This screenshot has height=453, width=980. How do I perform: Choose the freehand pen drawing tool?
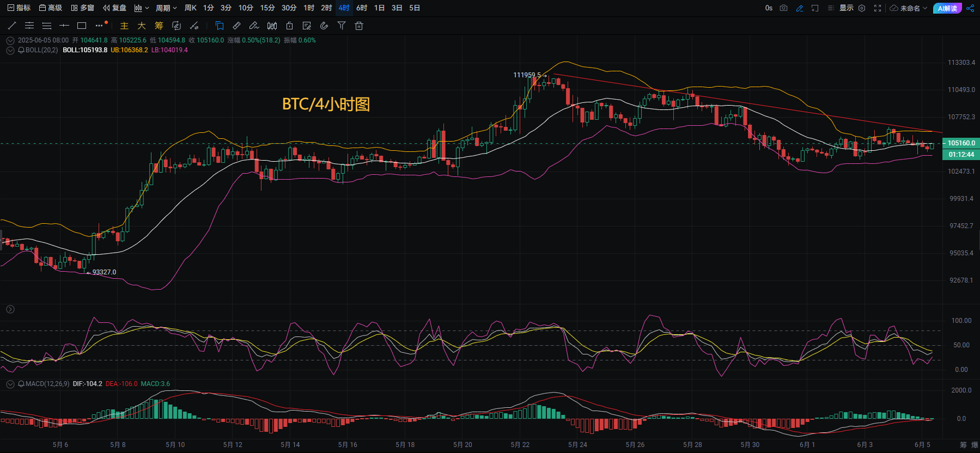tap(254, 26)
